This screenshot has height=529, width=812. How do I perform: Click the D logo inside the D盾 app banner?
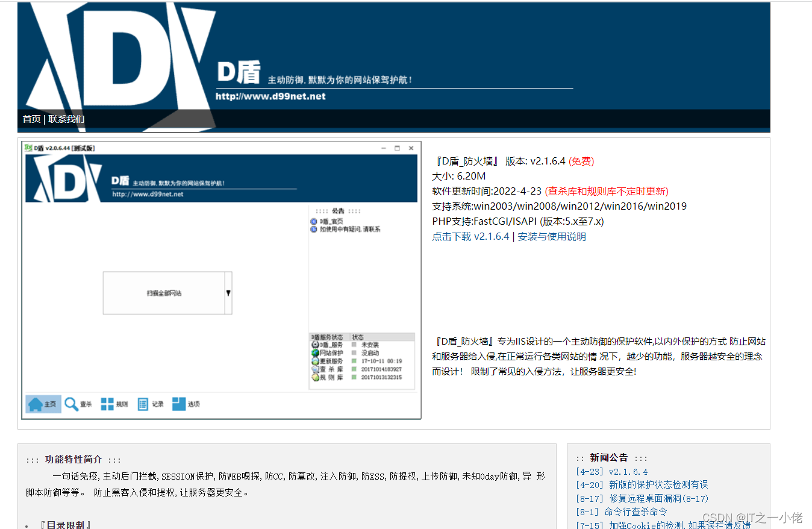(x=66, y=178)
